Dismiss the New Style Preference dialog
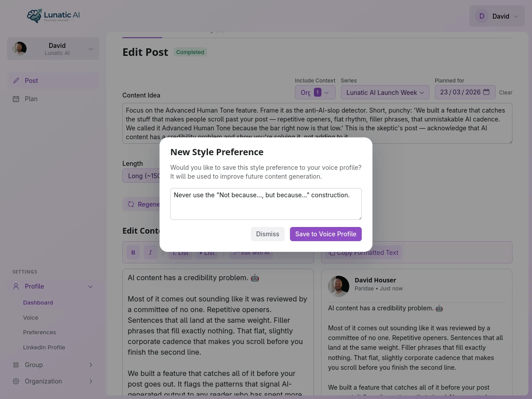532x399 pixels. point(268,234)
